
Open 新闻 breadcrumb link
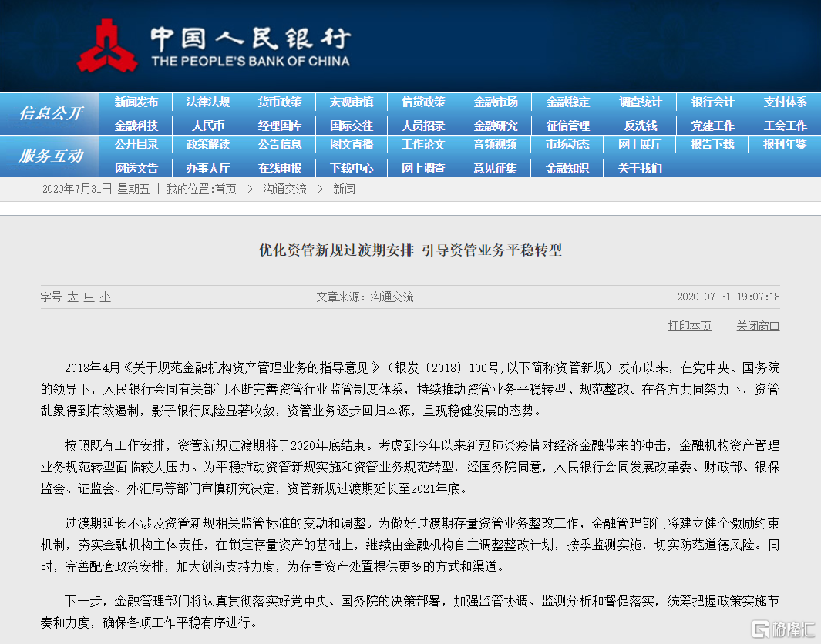(x=344, y=190)
